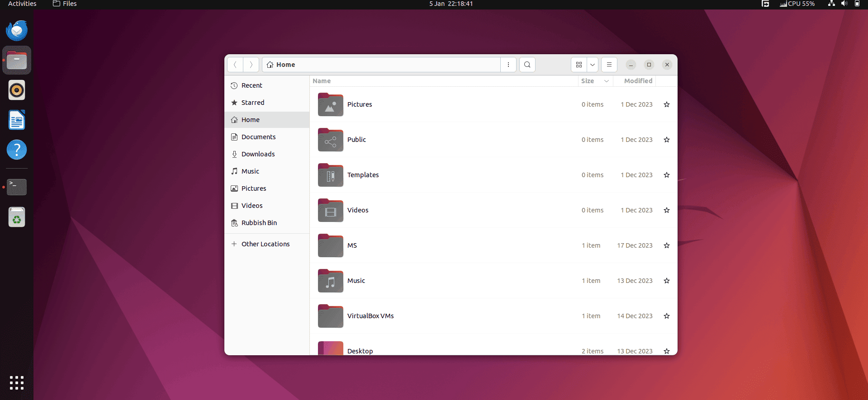Star the Public folder

point(667,140)
